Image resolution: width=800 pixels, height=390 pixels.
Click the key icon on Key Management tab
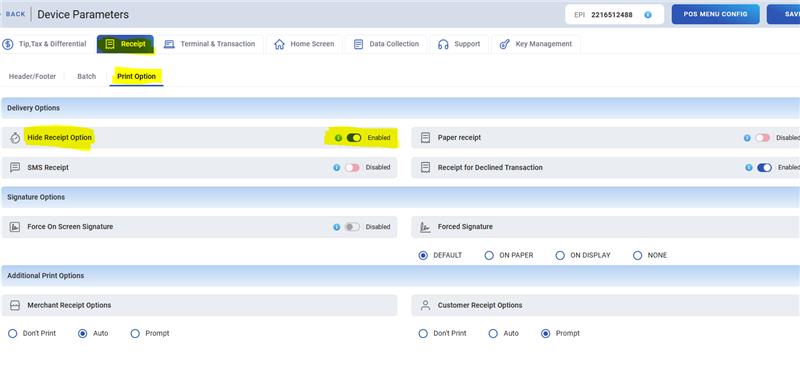tap(505, 44)
